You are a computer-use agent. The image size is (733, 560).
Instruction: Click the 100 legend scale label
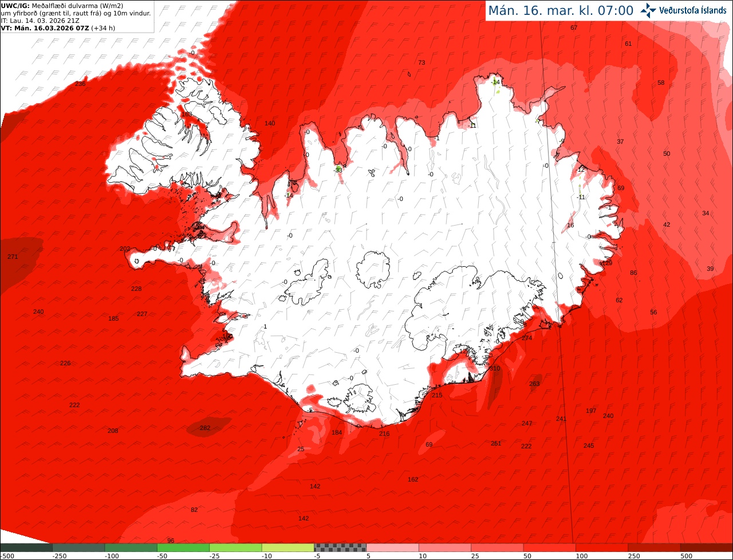coord(581,556)
